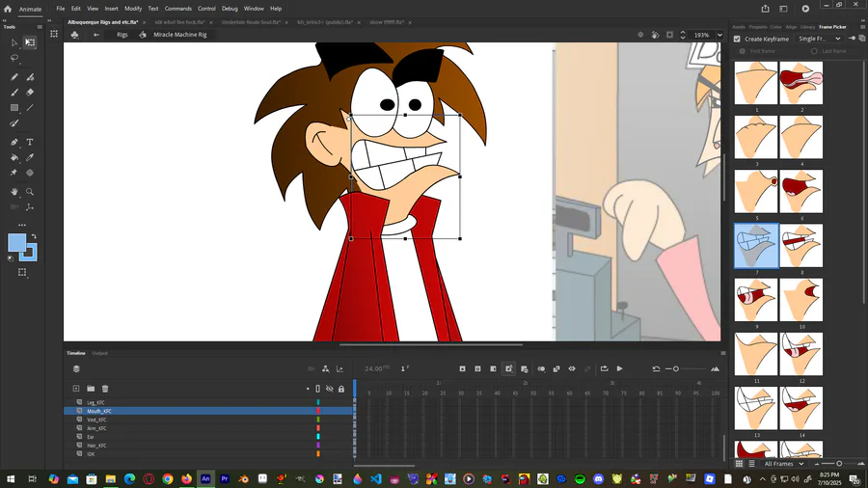Open the Frame Picker panel options menu
Viewport: 868px width, 488px height.
click(x=862, y=27)
